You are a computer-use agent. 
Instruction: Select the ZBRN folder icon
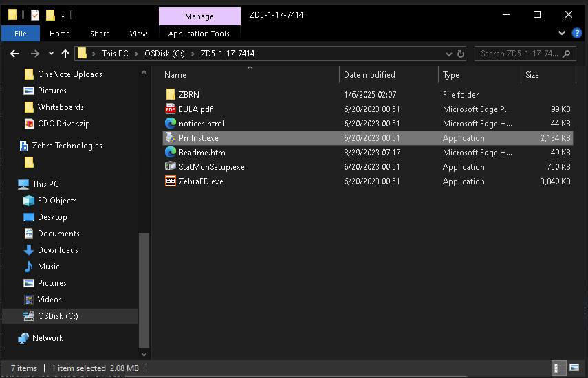tap(171, 95)
